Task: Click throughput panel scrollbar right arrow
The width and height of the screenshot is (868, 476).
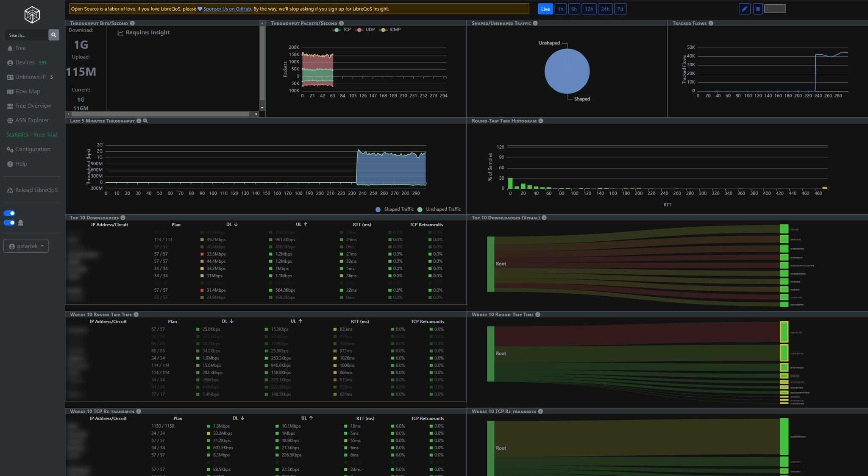Action: point(256,114)
